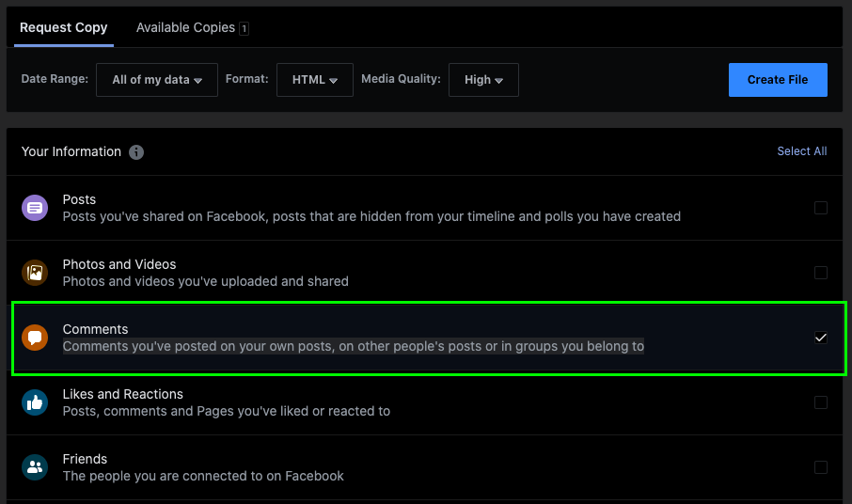This screenshot has width=852, height=504.
Task: Click the orange Comments speech bubble icon
Action: click(35, 338)
